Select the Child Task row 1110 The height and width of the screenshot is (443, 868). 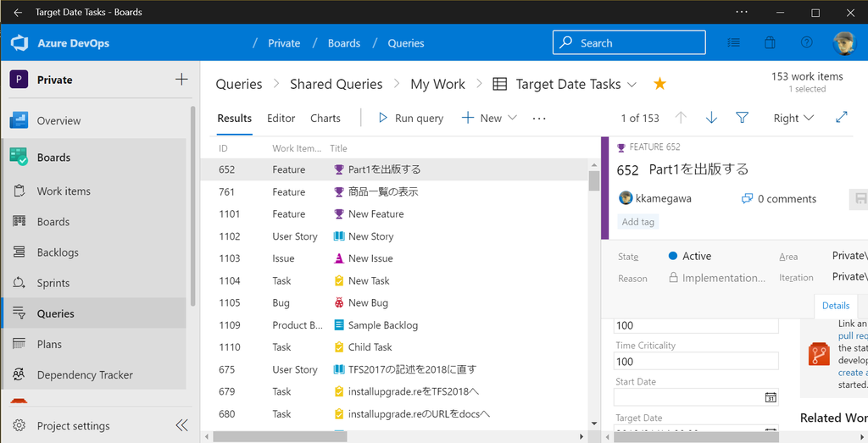click(393, 346)
